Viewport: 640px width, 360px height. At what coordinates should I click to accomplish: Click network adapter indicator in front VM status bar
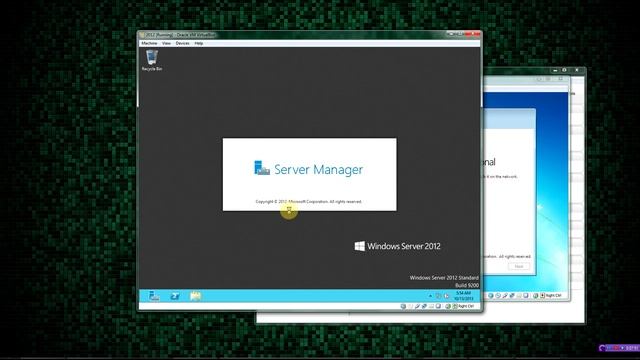point(424,306)
